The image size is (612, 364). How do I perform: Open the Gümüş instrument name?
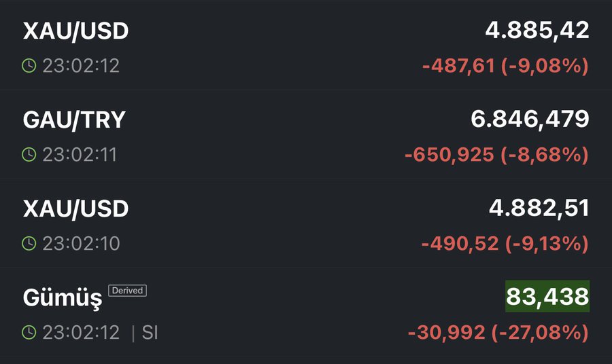click(x=63, y=297)
